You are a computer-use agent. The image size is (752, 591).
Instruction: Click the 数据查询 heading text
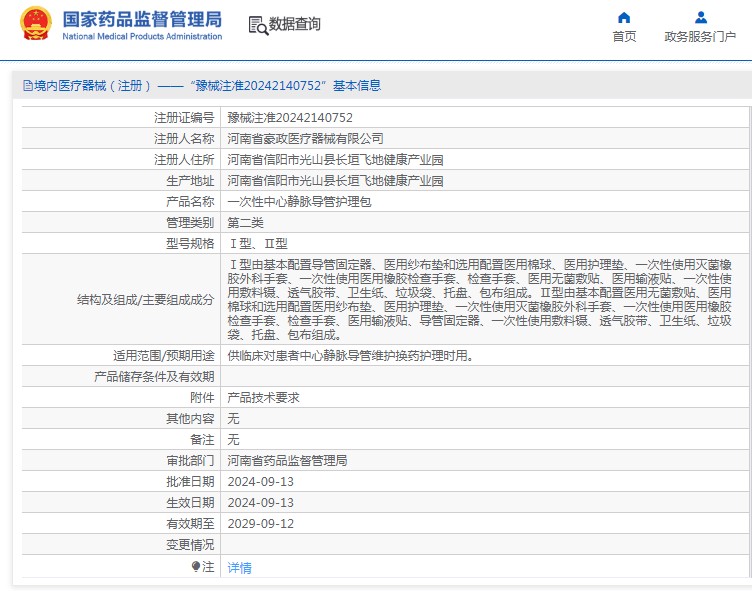[295, 24]
